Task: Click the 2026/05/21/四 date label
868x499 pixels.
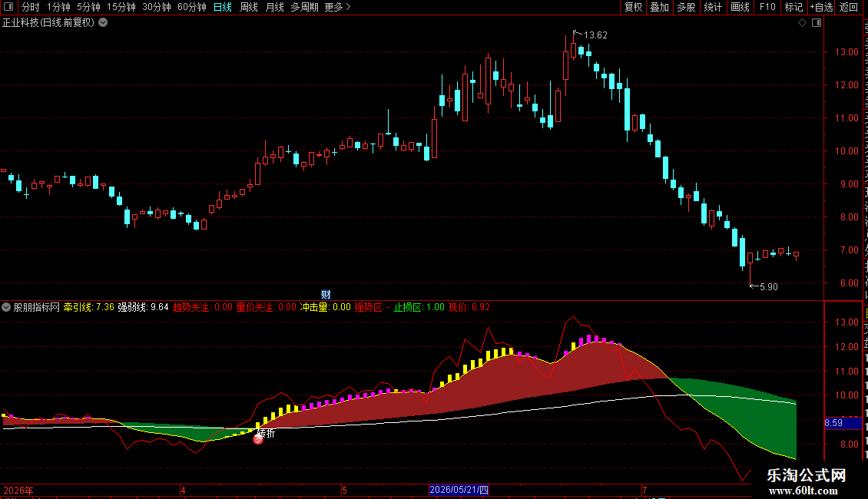Action: pyautogui.click(x=459, y=490)
